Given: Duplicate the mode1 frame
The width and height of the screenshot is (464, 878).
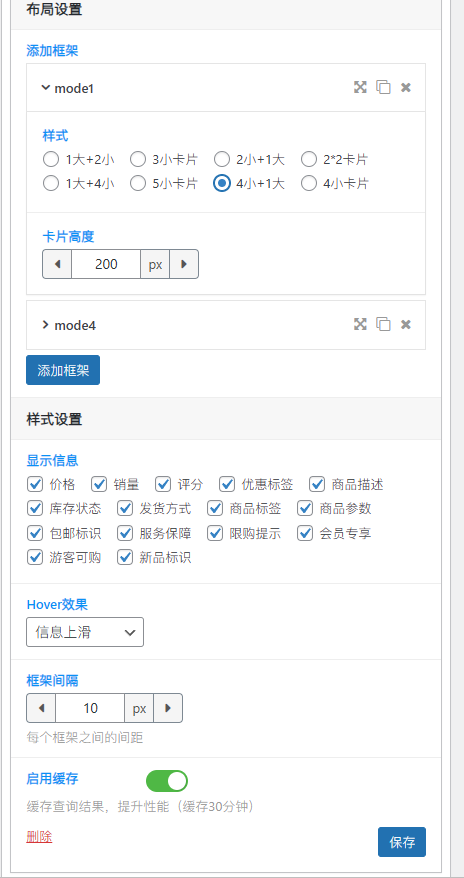Looking at the screenshot, I should (x=383, y=87).
